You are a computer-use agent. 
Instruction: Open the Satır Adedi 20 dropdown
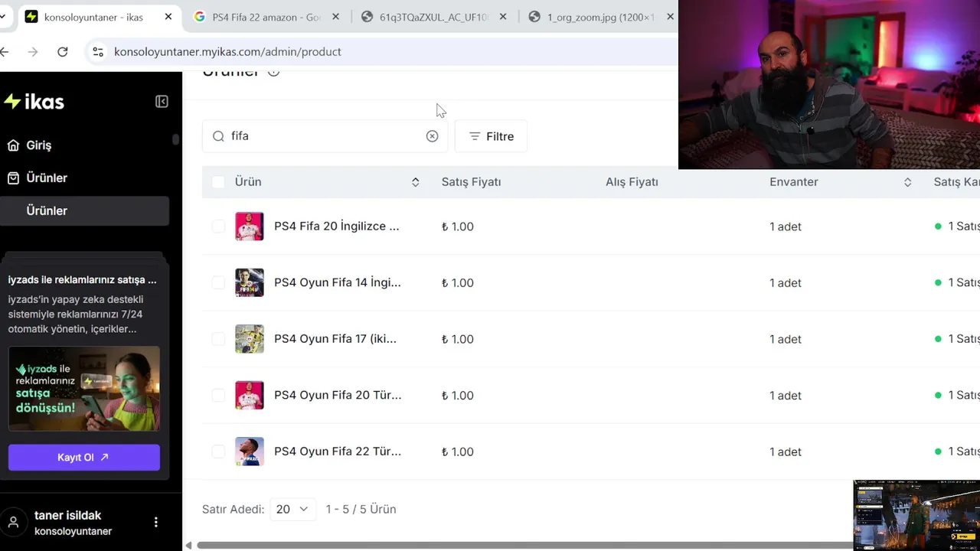click(292, 509)
